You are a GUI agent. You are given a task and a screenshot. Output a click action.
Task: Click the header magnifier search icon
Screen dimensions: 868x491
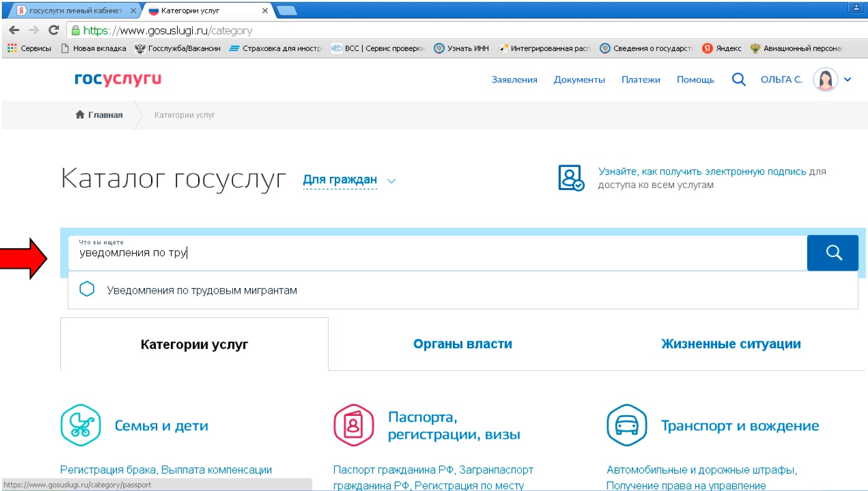739,79
